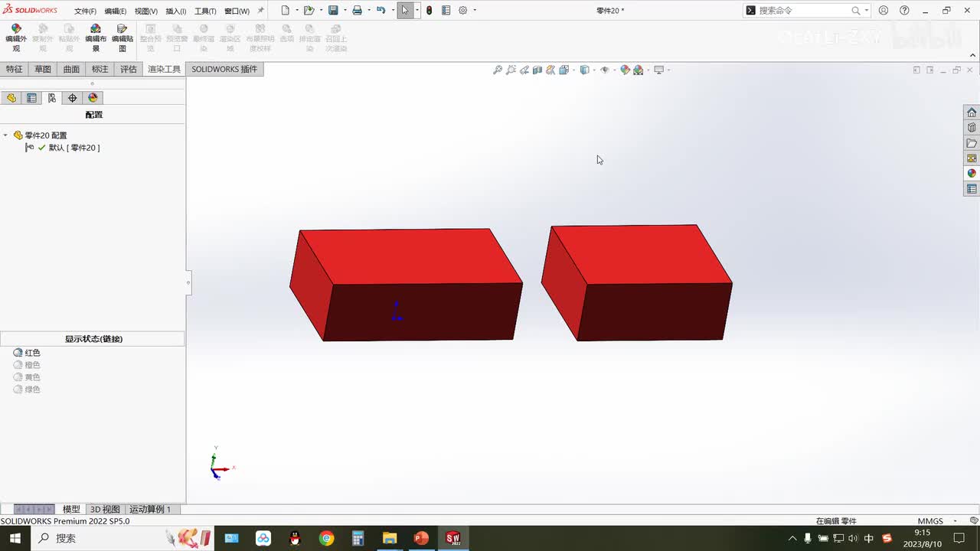Open the search command dropdown arrow
This screenshot has height=551, width=980.
click(x=866, y=11)
